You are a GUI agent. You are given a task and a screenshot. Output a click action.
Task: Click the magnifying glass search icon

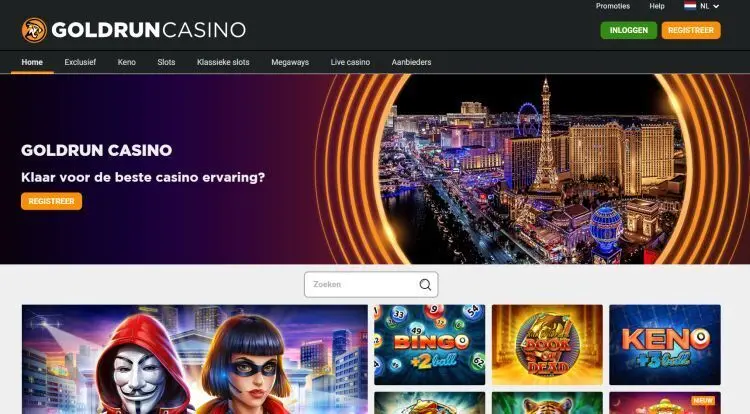pyautogui.click(x=425, y=284)
